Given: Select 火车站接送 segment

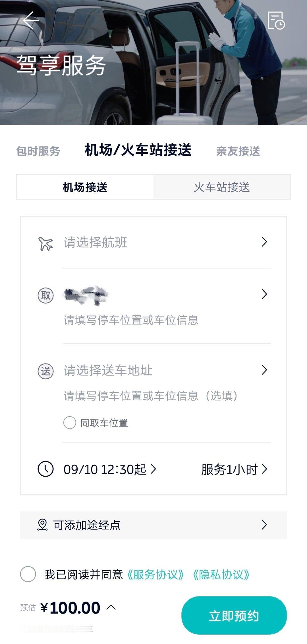Looking at the screenshot, I should pyautogui.click(x=222, y=187).
